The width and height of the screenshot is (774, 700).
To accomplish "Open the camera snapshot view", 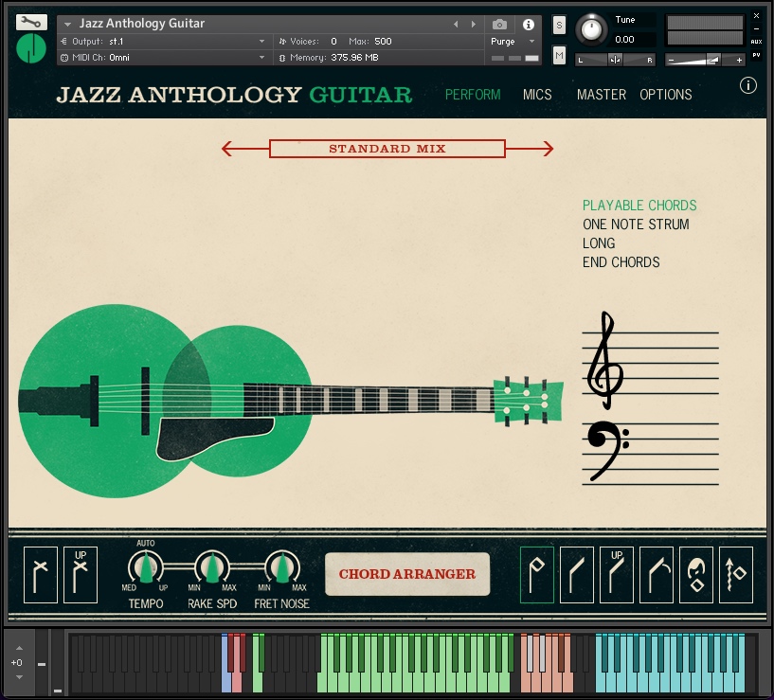I will [499, 24].
